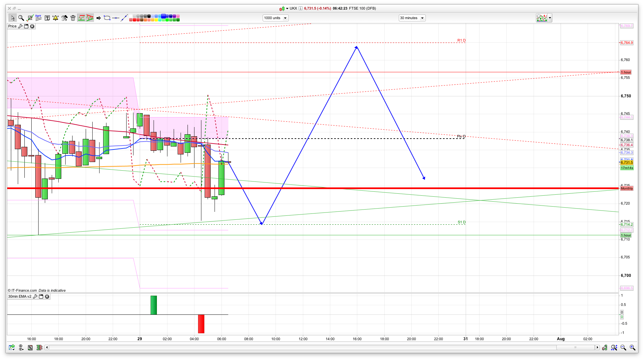Image resolution: width=644 pixels, height=360 pixels.
Task: Open the chart link chain dropdown
Action: (x=21, y=347)
